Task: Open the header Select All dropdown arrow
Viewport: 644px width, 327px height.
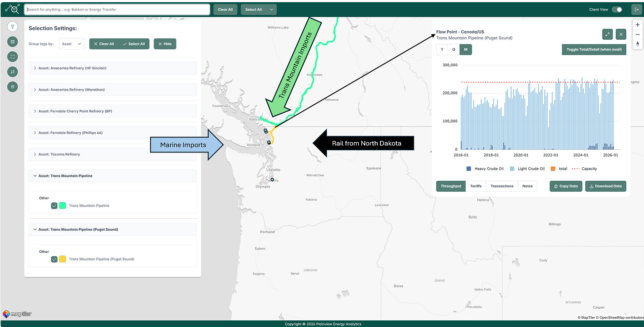Action: pos(271,9)
